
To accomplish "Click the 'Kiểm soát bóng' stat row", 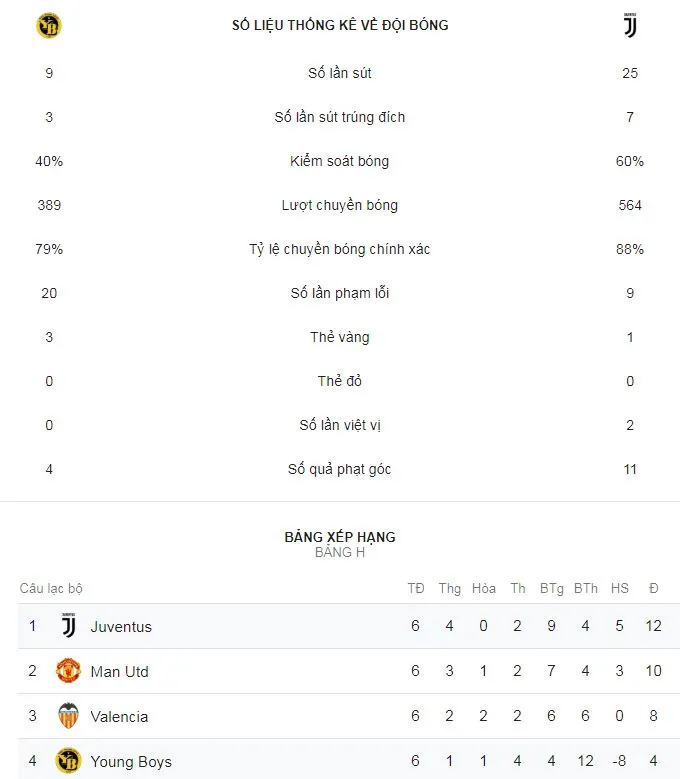I will click(x=340, y=161).
